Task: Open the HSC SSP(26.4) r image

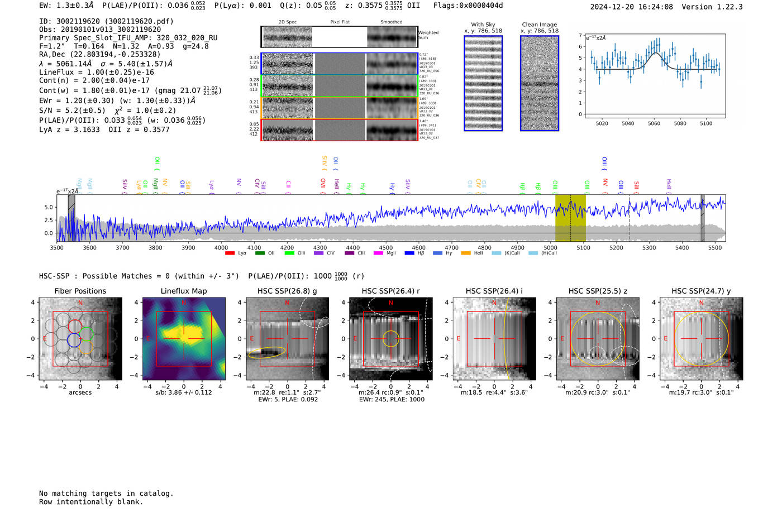Action: (391, 339)
